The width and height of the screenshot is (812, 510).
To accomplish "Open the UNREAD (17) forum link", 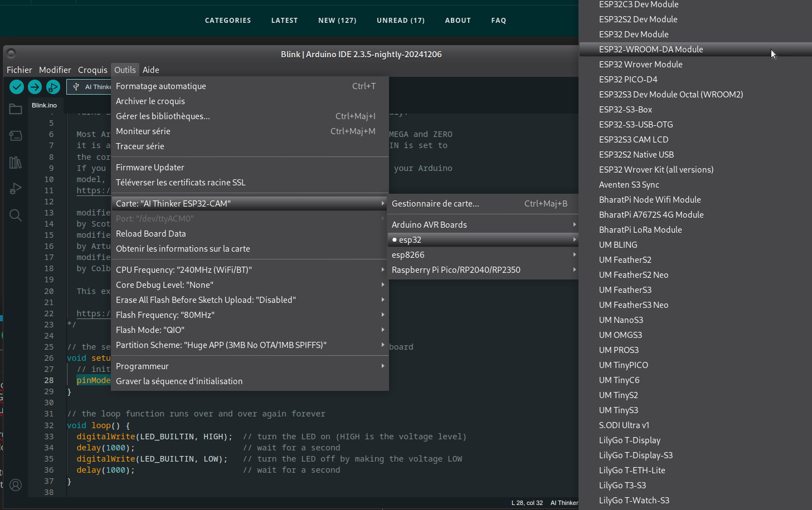I will pos(400,21).
